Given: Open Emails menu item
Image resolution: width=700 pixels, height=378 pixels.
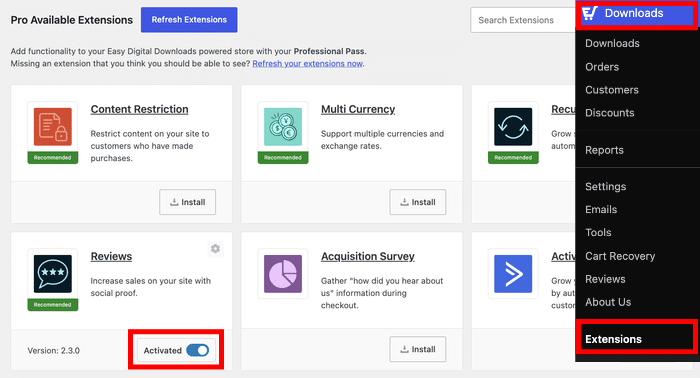Looking at the screenshot, I should click(601, 209).
